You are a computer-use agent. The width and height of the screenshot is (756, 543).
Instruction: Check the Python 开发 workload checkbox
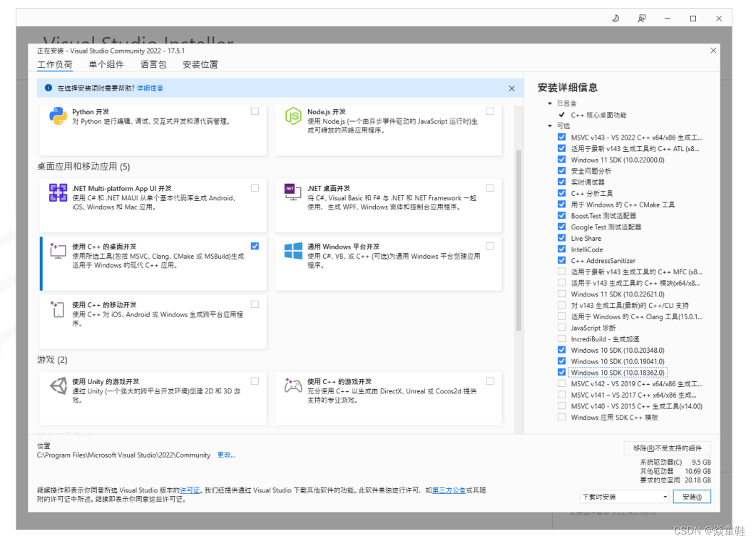tap(255, 111)
